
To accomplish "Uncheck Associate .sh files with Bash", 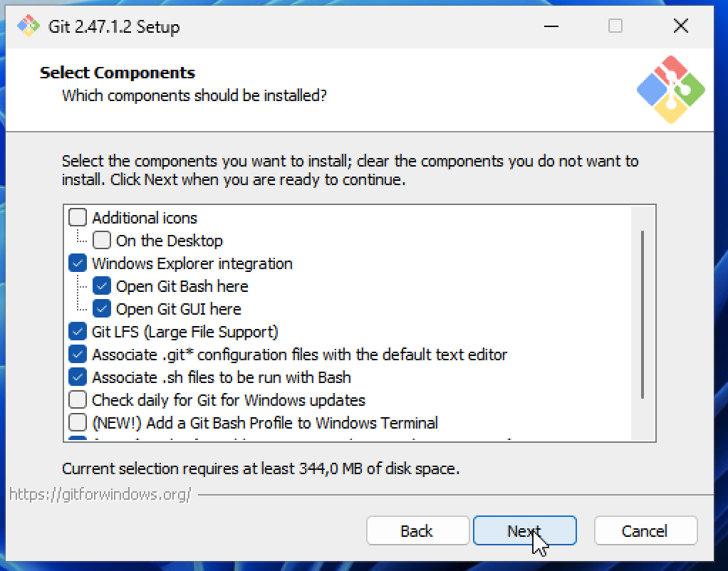I will click(78, 377).
